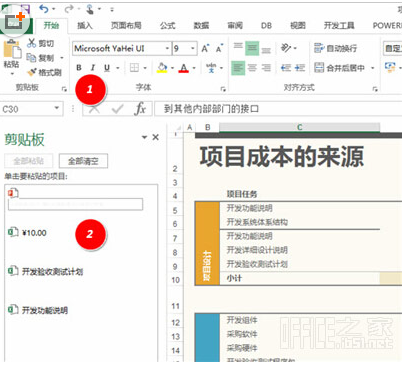Open the Font group dialog launcher

pyautogui.click(x=223, y=89)
